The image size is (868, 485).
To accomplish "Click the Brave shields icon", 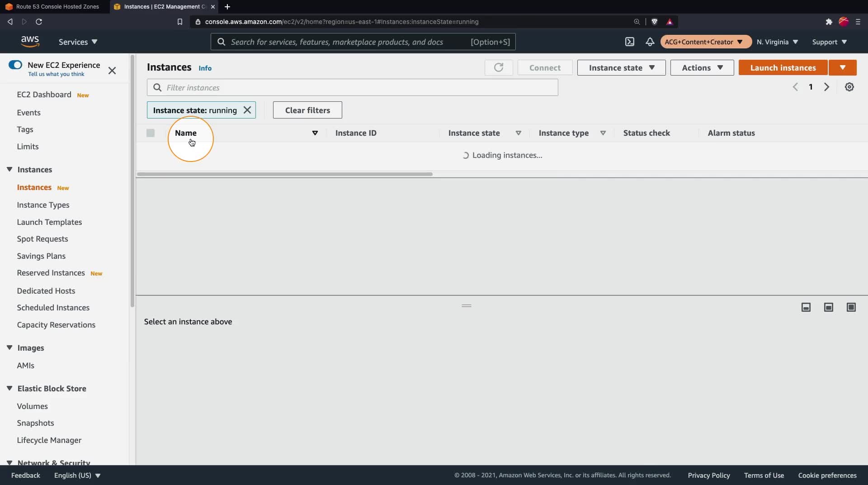I will (x=654, y=22).
